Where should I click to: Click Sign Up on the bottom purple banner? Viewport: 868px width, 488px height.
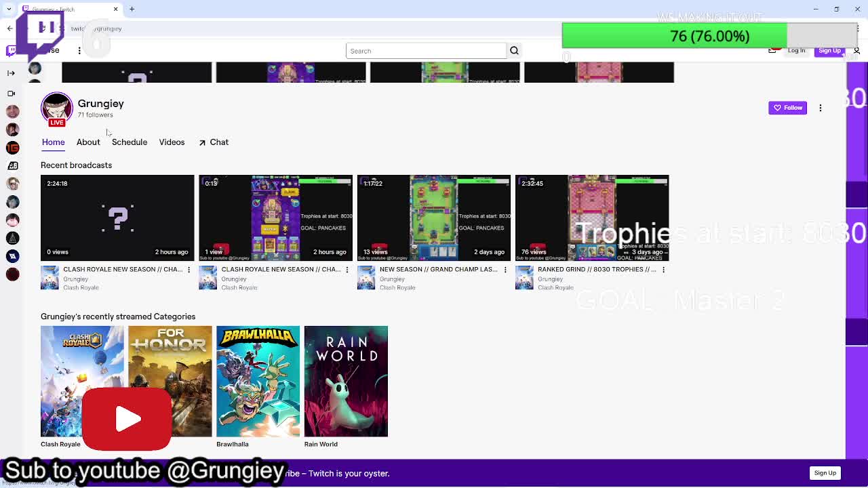[x=825, y=473]
